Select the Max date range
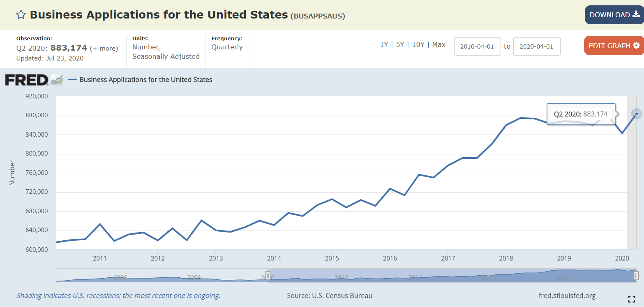644x307 pixels. pyautogui.click(x=439, y=44)
